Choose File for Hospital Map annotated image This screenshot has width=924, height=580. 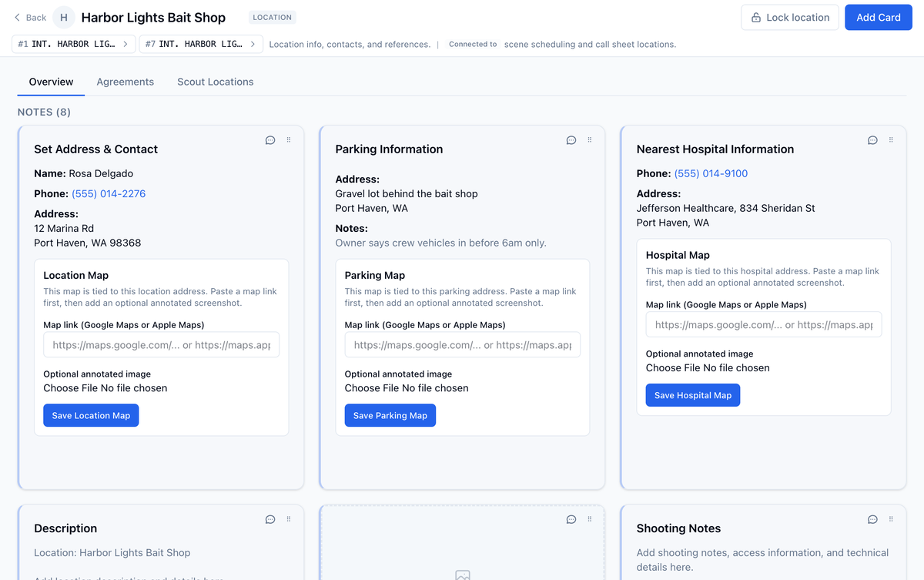708,368
